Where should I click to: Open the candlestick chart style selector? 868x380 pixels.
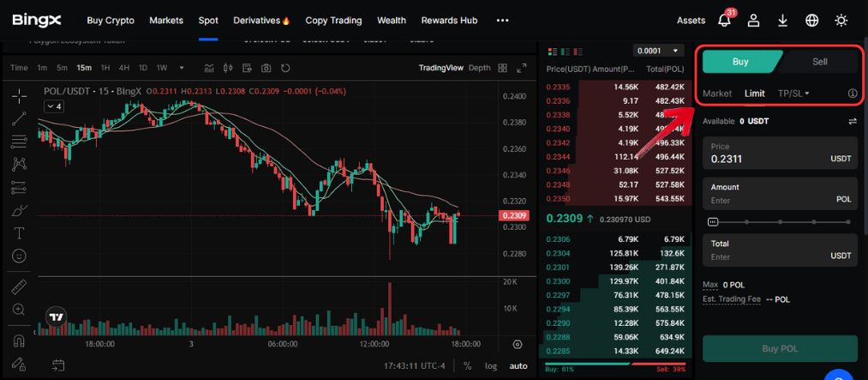[x=228, y=68]
